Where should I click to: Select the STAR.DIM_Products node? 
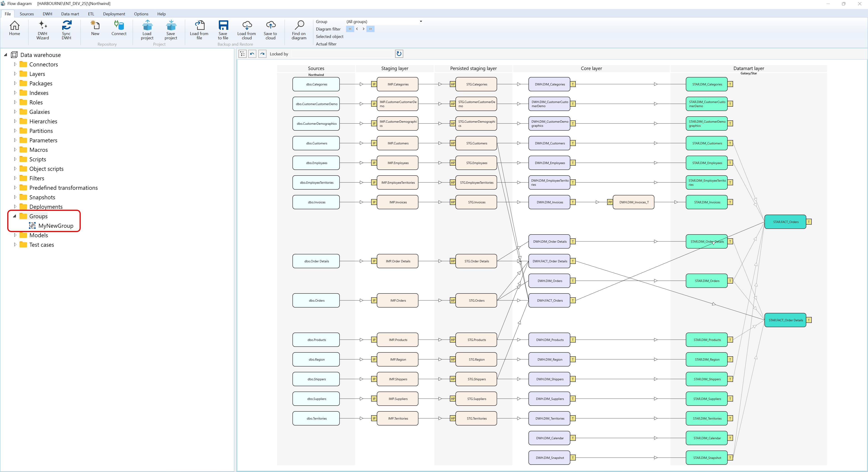[x=707, y=340]
